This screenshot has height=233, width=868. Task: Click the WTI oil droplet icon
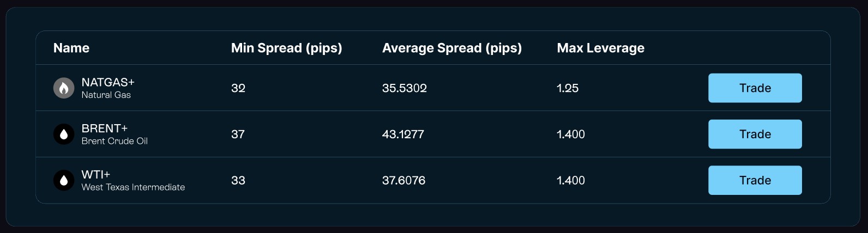(64, 180)
